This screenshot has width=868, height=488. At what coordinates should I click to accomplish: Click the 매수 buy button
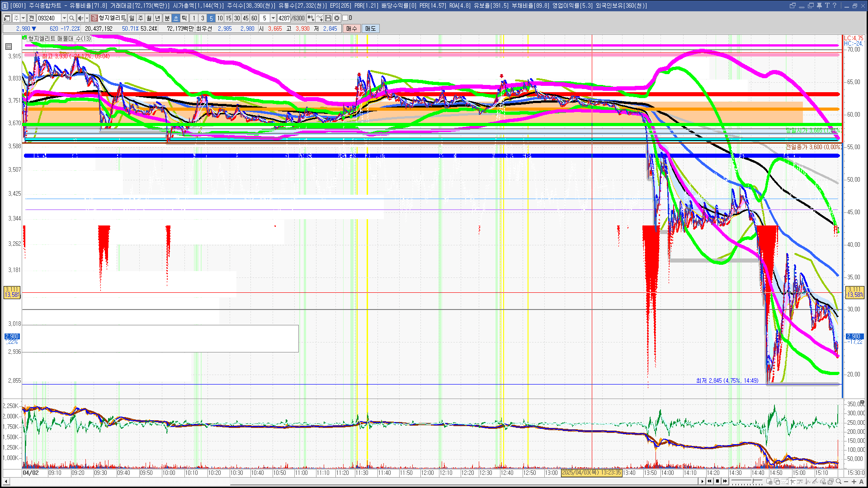click(351, 28)
